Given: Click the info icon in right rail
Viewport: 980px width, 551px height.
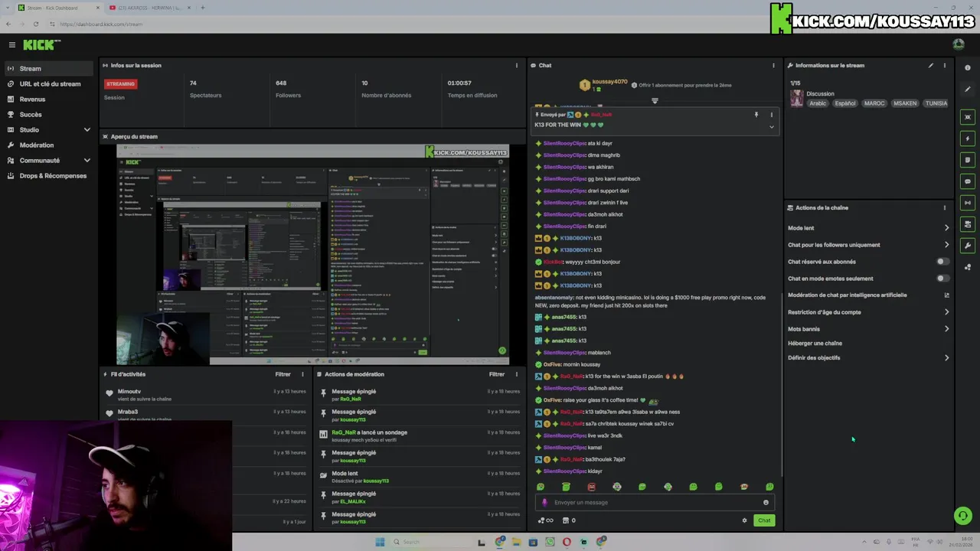Looking at the screenshot, I should point(968,67).
